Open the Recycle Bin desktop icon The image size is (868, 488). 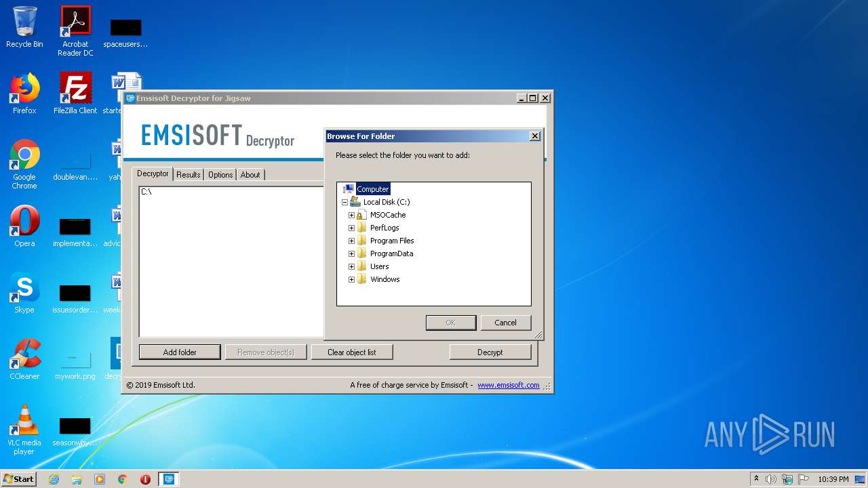tap(24, 28)
